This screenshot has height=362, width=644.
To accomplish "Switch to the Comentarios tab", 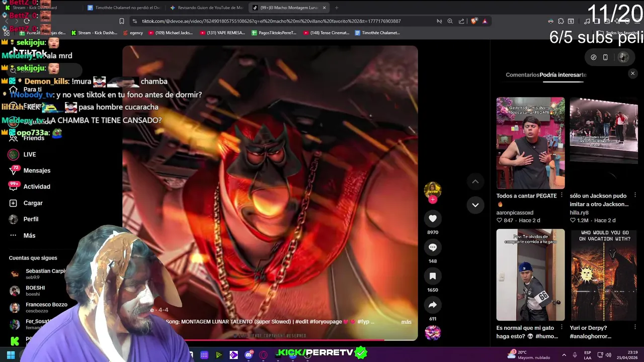I will pyautogui.click(x=522, y=75).
